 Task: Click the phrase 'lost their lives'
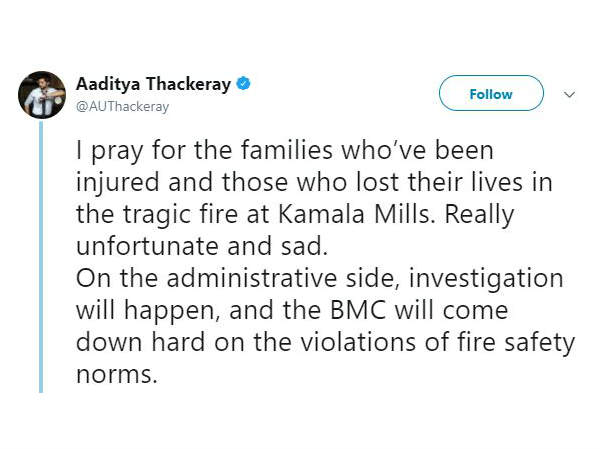[x=439, y=183]
